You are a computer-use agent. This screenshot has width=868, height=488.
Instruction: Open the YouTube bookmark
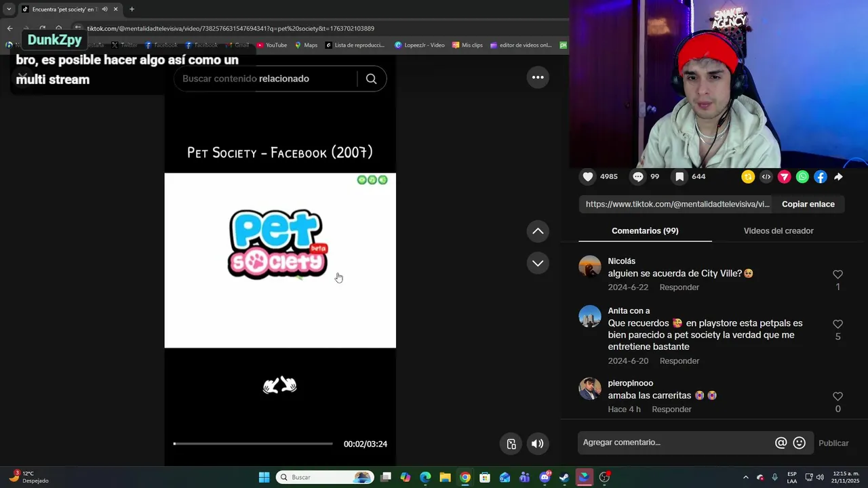[271, 45]
